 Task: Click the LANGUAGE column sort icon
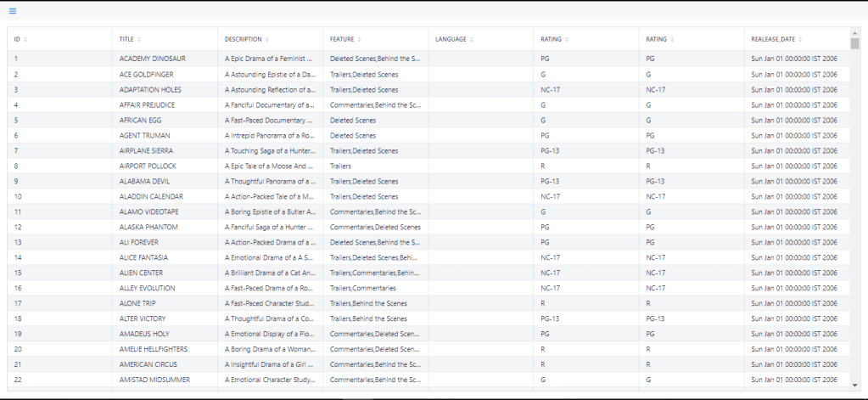click(x=472, y=40)
